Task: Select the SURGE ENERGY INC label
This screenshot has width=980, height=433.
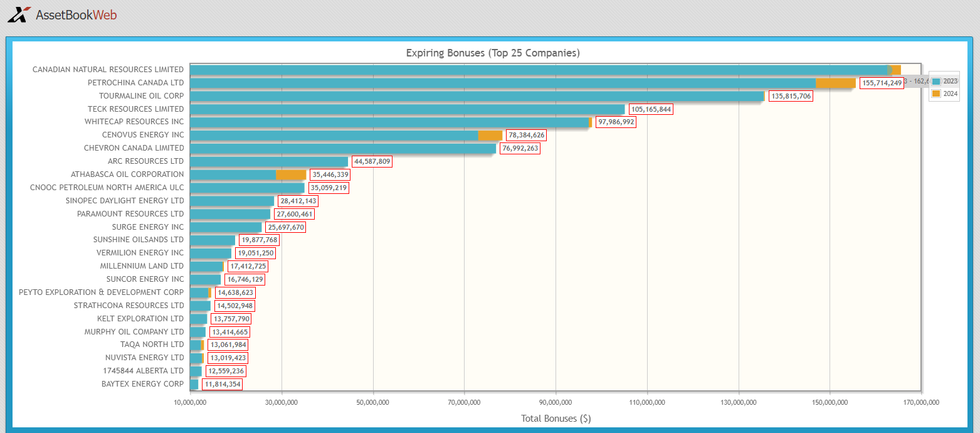Action: 148,227
